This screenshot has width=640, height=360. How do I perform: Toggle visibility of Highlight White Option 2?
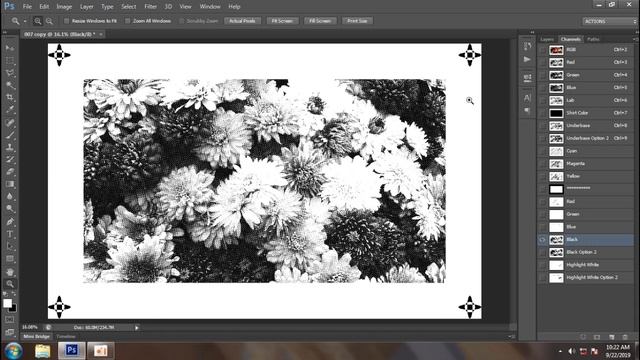pos(542,278)
